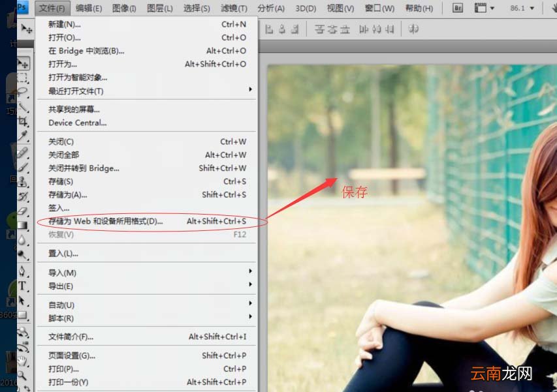Click the Distribute Vertical Centers icon
Viewport: 557px width, 392px height.
[332, 29]
